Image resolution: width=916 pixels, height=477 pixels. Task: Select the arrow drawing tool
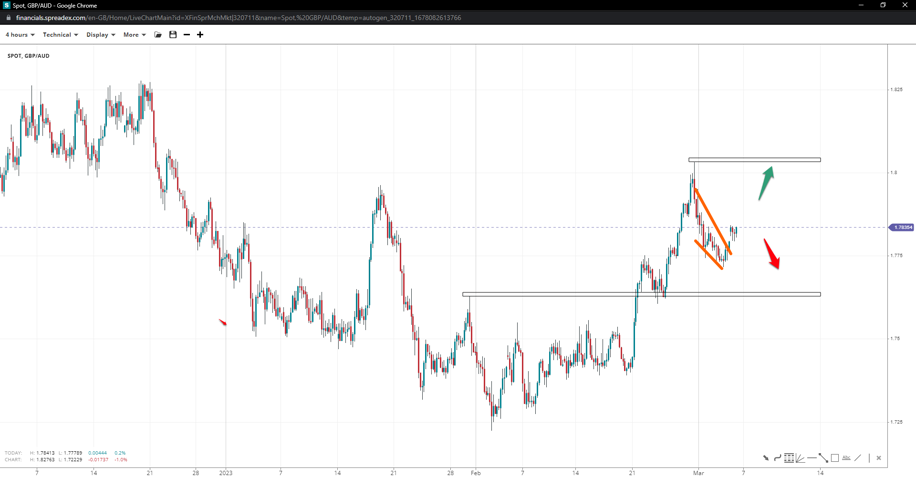coord(766,458)
